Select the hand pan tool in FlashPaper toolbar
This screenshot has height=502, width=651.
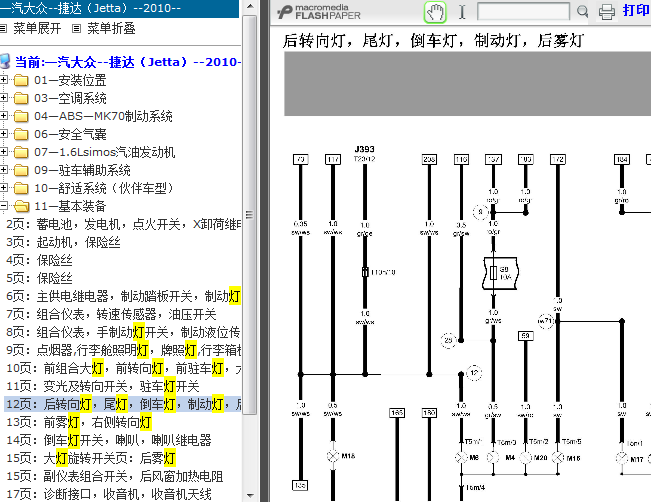435,12
